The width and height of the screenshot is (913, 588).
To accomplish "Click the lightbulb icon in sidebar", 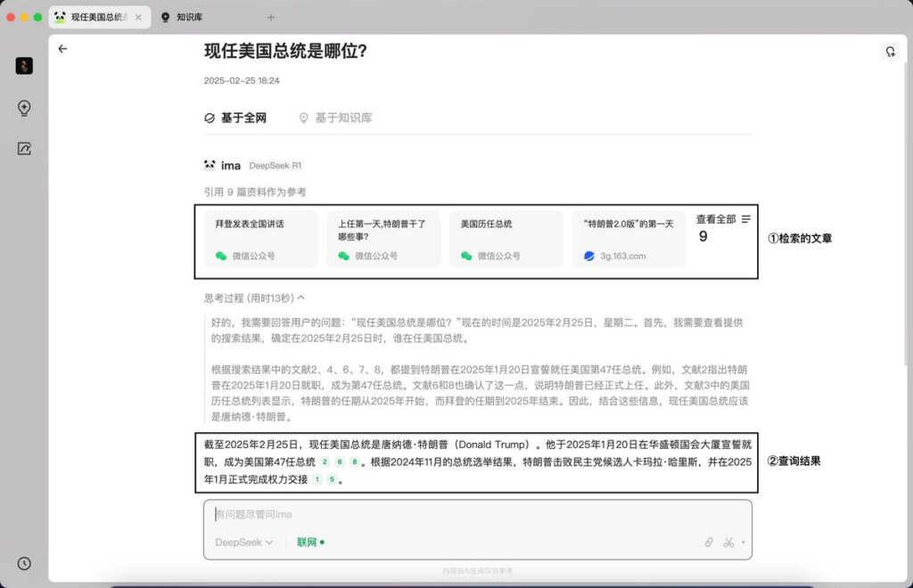I will (x=24, y=108).
